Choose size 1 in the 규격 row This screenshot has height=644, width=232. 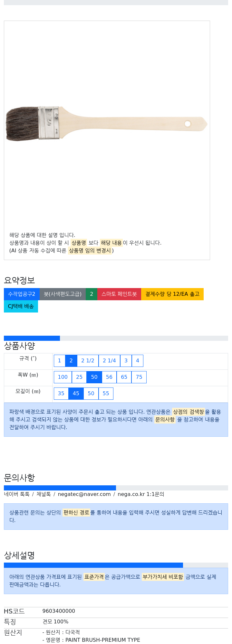click(59, 361)
